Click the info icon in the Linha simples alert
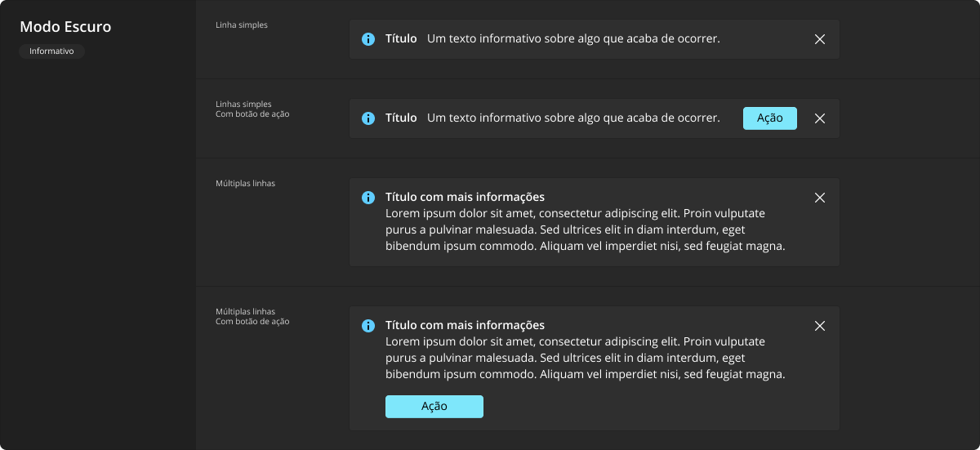The height and width of the screenshot is (450, 980). pyautogui.click(x=368, y=39)
